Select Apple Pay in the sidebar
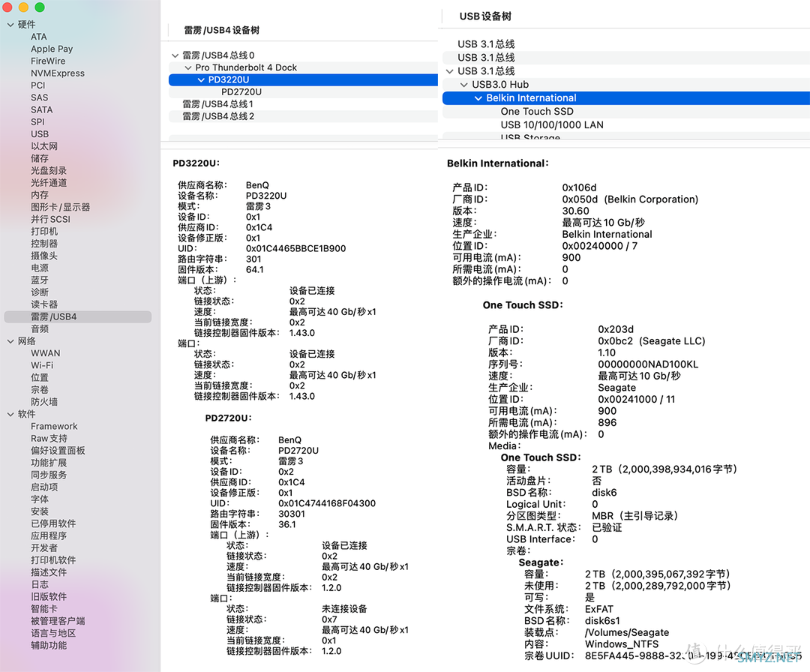 52,49
